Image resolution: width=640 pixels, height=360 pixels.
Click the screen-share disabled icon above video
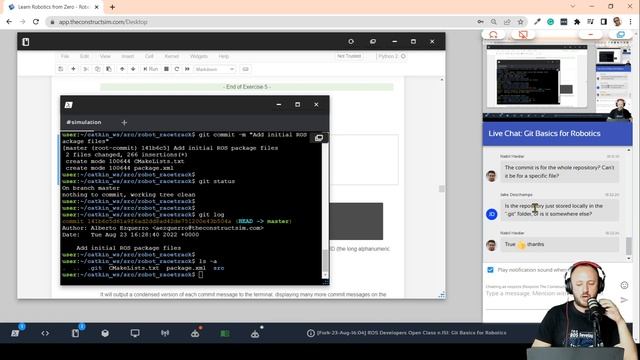(x=523, y=35)
